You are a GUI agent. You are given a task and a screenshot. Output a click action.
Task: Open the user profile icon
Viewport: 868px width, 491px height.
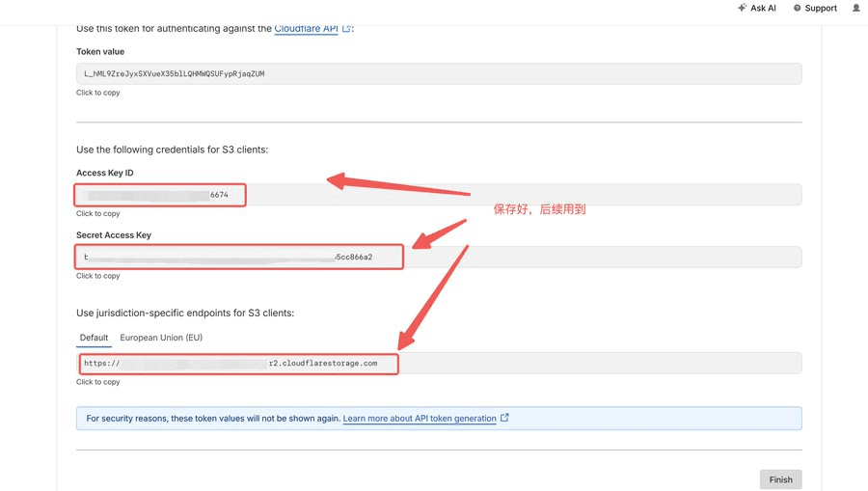click(856, 8)
